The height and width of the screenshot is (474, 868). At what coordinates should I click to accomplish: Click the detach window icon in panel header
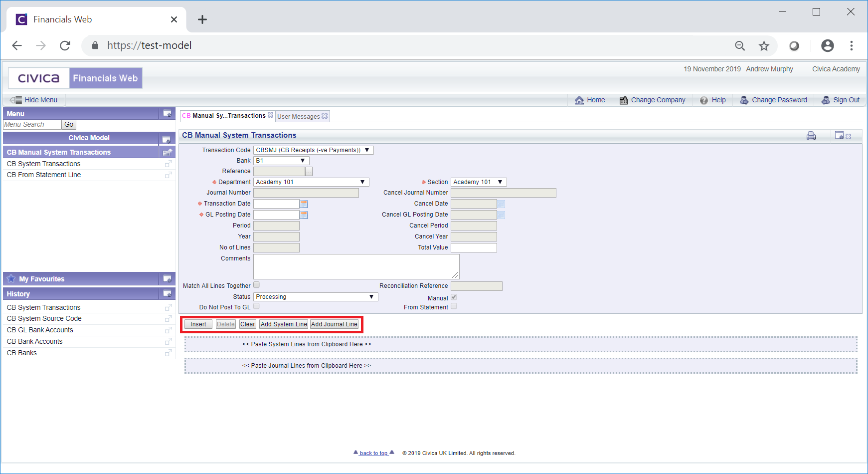(x=840, y=136)
